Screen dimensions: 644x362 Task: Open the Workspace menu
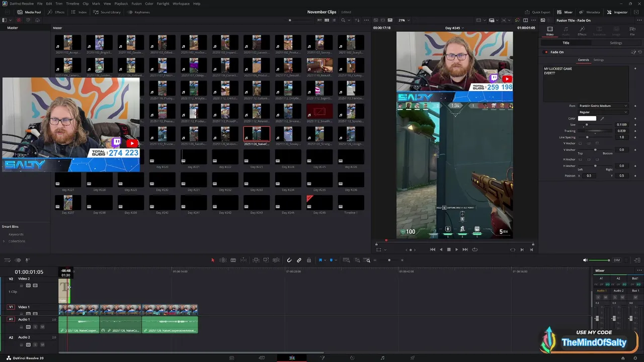click(181, 4)
